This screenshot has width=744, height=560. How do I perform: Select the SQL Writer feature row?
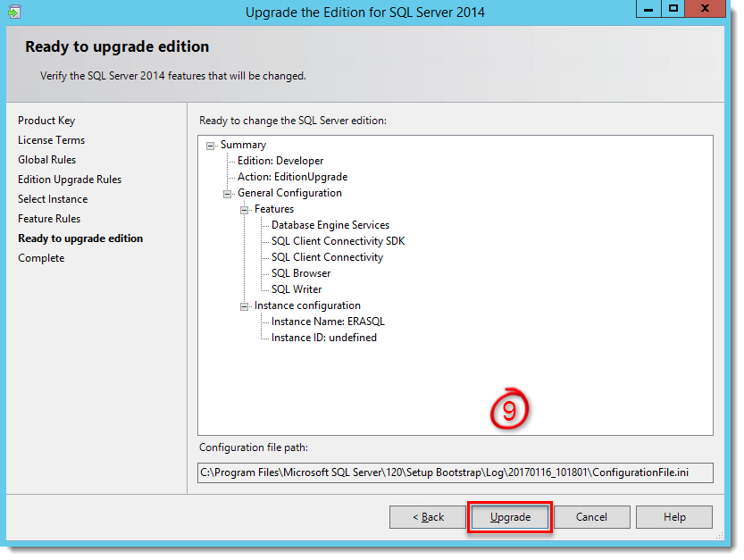297,289
